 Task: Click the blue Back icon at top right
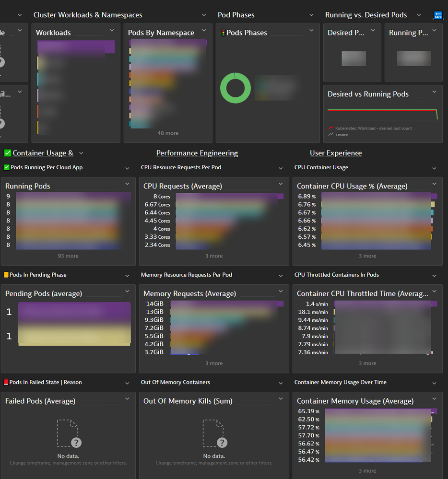click(x=437, y=15)
